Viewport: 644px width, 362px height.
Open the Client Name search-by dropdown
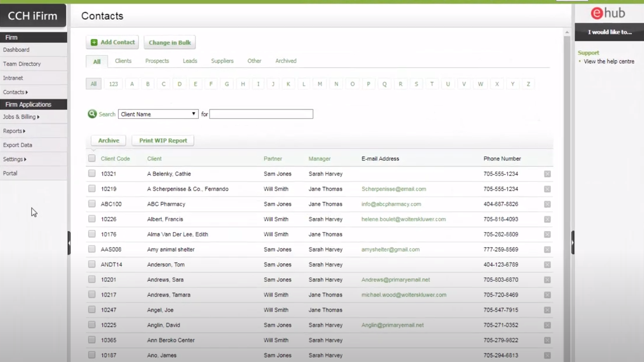[158, 113]
